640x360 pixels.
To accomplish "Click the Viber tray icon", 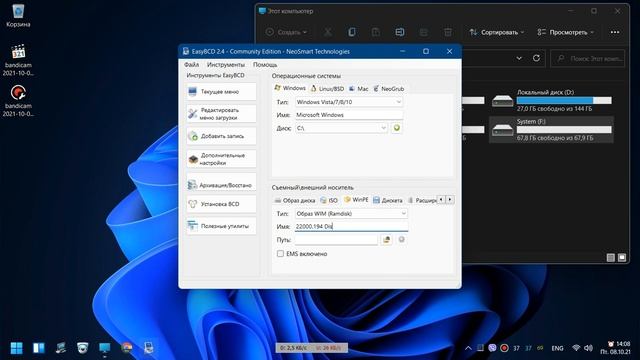I will coord(492,348).
